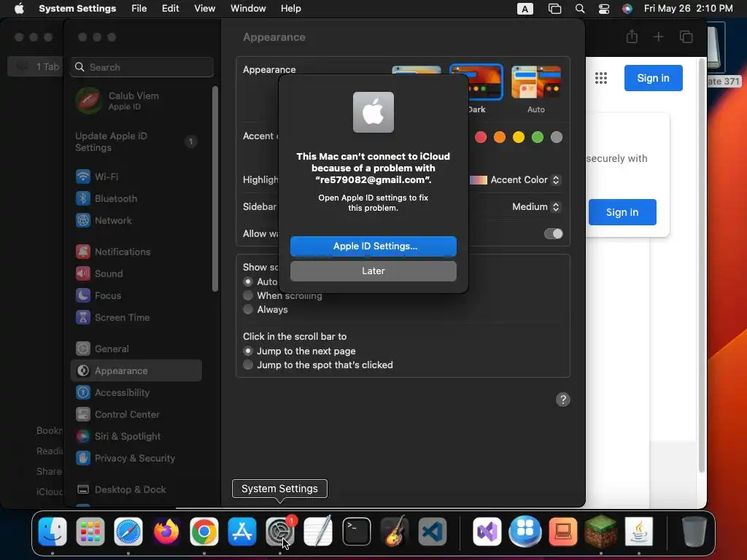Screen dimensions: 747x560
Task: Choose green accent color
Action: (538, 137)
